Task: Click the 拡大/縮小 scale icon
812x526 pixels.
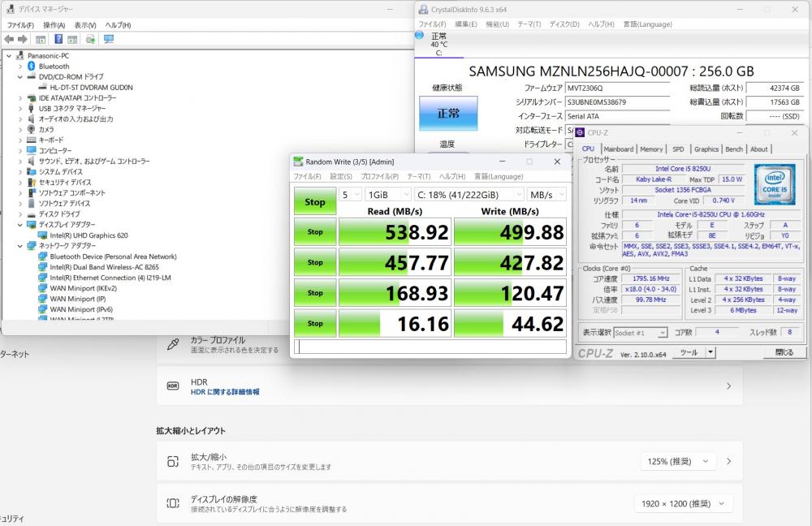Action: [x=173, y=461]
